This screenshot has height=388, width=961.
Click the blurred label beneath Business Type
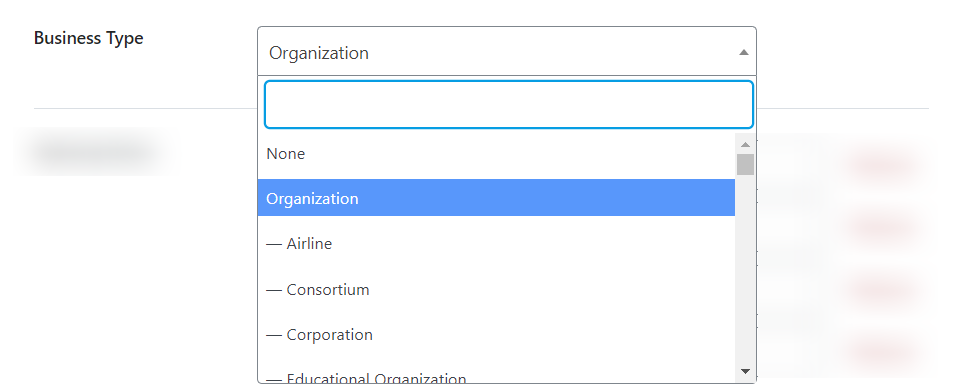(93, 151)
